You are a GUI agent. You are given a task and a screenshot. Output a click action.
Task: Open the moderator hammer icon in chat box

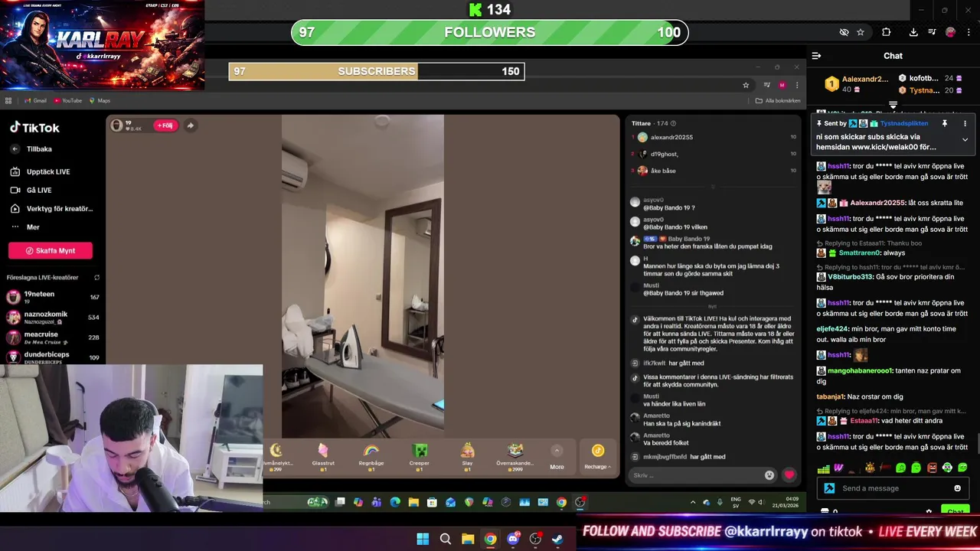[x=829, y=488]
